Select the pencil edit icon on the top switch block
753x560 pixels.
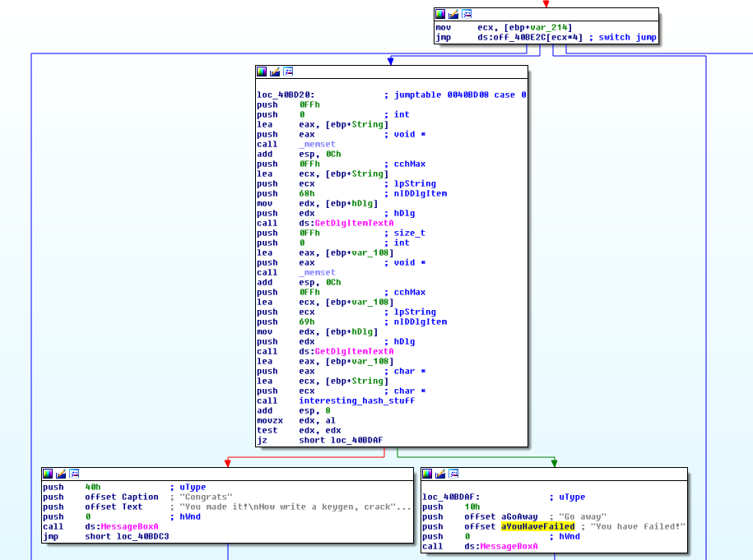click(x=453, y=13)
